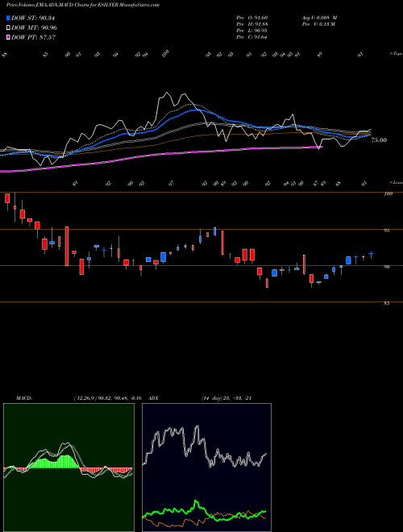Viewport: 403px width, 532px height.
Task: Click the 'ADX' panel heading
Action: click(x=153, y=398)
